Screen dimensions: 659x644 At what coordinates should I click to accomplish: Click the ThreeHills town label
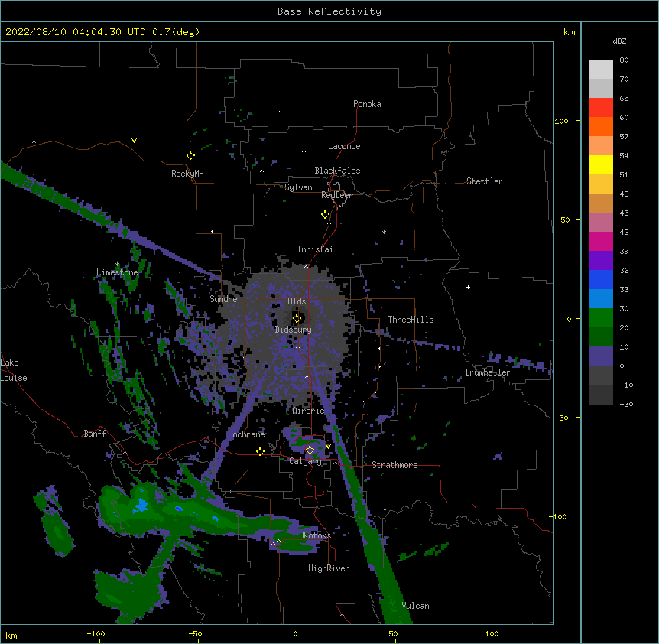point(411,320)
